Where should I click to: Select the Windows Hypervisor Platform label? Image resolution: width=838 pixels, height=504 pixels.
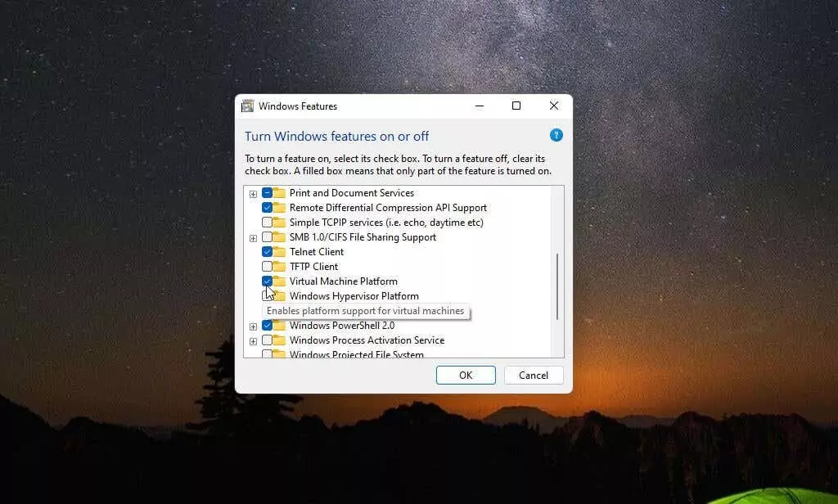pos(354,296)
